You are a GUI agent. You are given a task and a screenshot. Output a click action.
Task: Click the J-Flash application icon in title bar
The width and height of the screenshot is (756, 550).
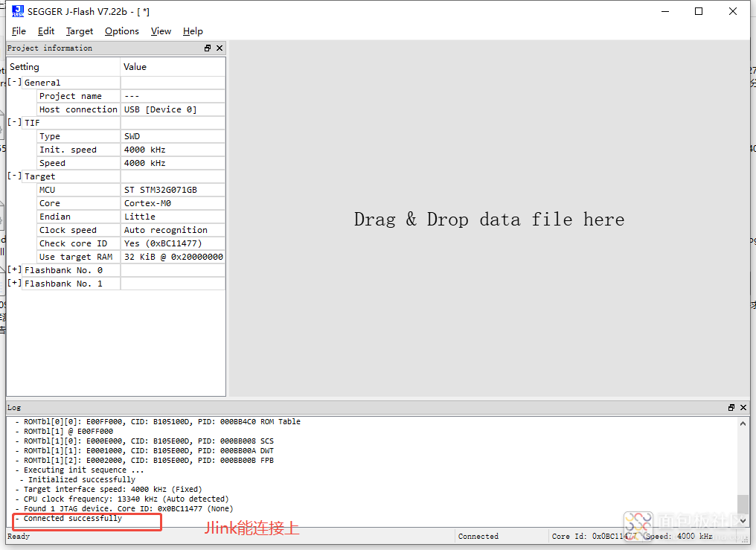(x=18, y=11)
